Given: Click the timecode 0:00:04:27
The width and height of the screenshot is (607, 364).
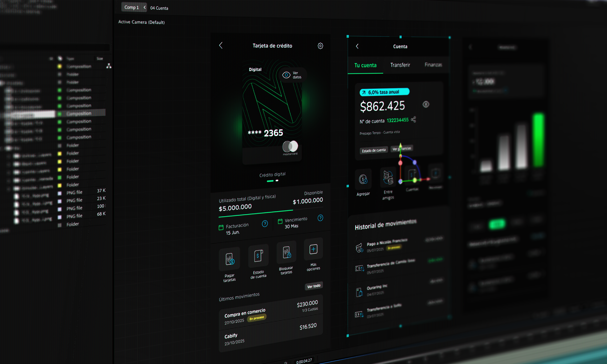Looking at the screenshot, I should click(x=304, y=361).
